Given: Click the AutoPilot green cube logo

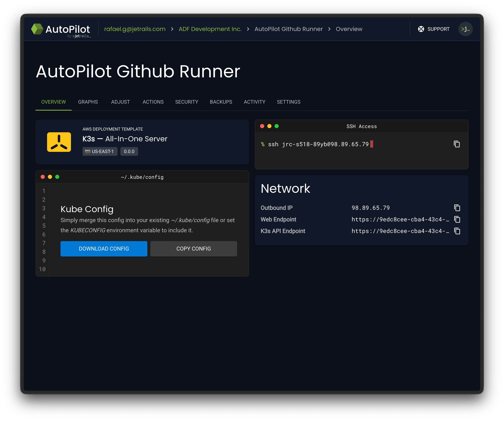Looking at the screenshot, I should coord(37,29).
